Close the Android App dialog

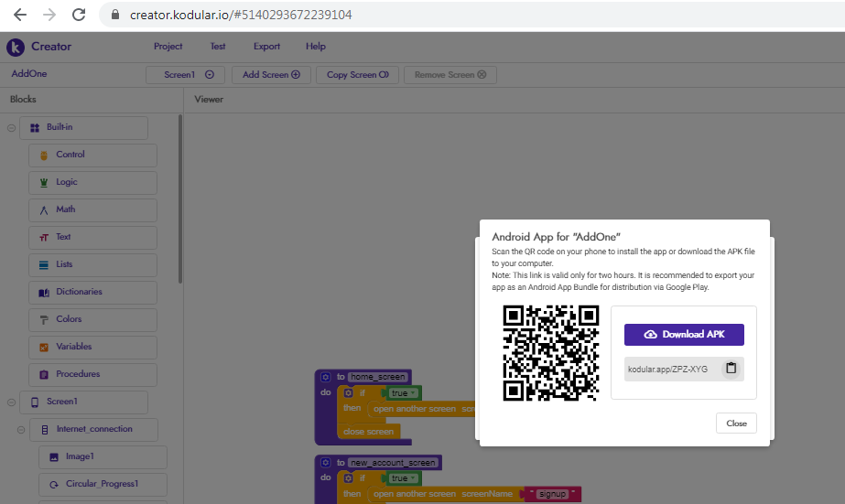tap(736, 424)
